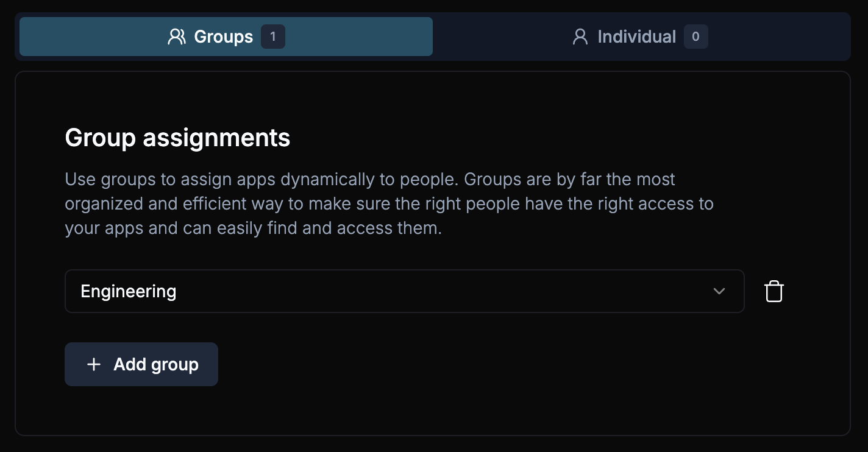868x452 pixels.
Task: Click the Groups people icon
Action: coord(176,37)
